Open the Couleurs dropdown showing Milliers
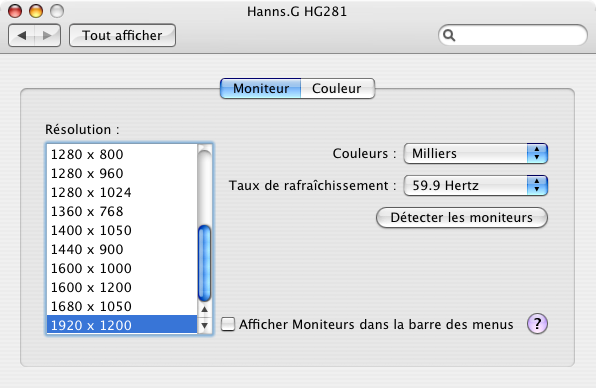The height and width of the screenshot is (388, 596). click(476, 154)
